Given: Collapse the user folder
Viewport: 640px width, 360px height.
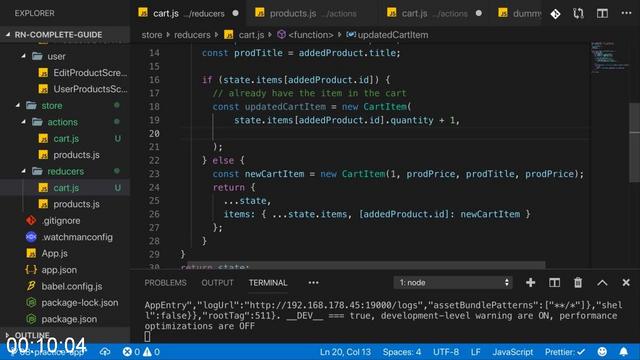Looking at the screenshot, I should (x=24, y=56).
